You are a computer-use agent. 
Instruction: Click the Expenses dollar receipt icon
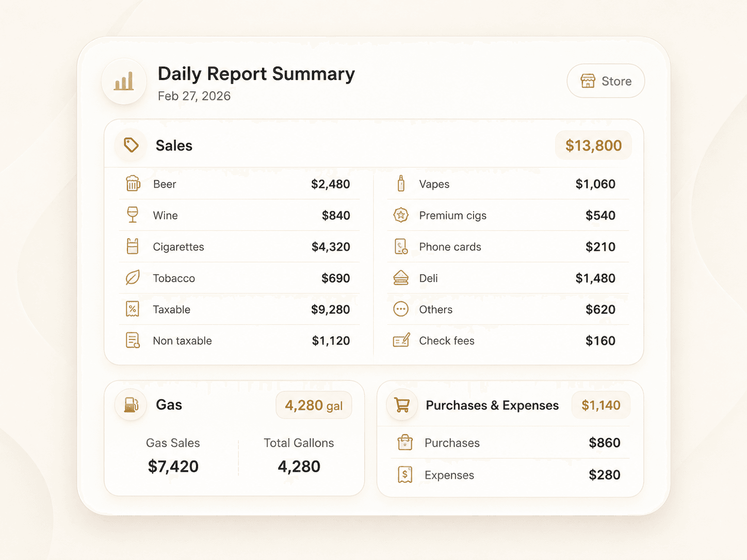[405, 475]
